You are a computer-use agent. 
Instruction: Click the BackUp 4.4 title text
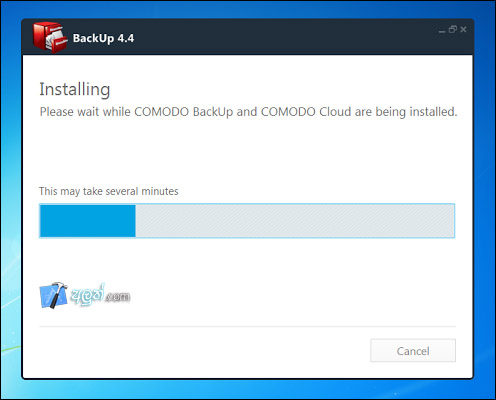(103, 38)
